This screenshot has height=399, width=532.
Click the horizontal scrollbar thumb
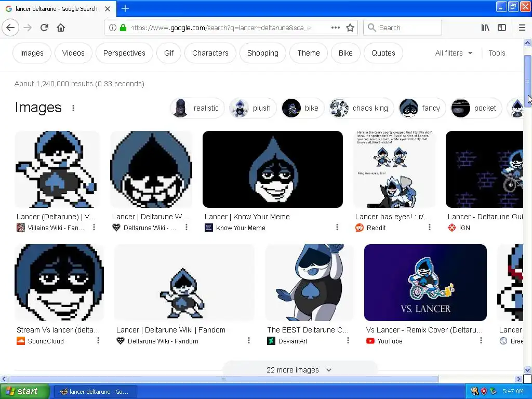223,379
